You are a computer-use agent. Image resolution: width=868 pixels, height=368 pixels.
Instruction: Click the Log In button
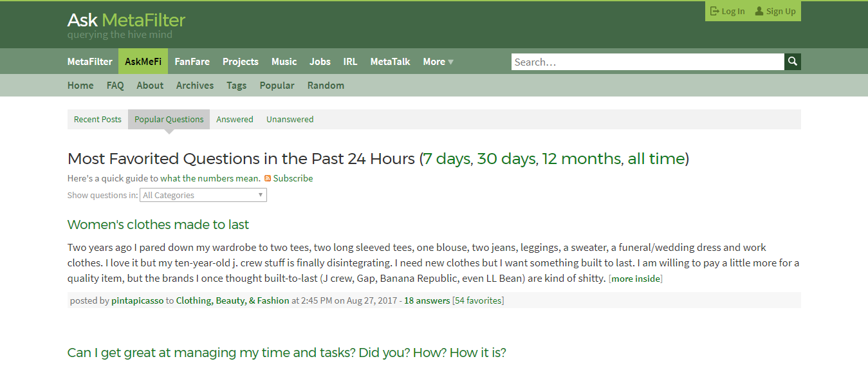coord(727,11)
